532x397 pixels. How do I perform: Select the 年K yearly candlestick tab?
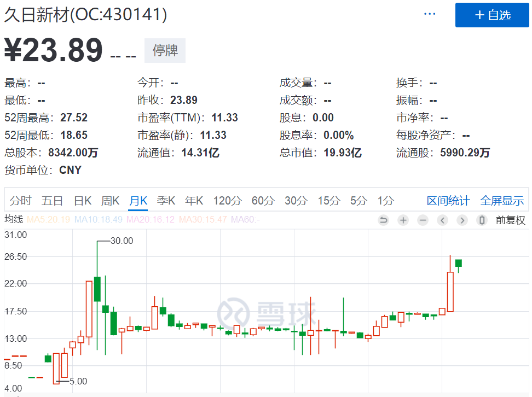tap(194, 201)
